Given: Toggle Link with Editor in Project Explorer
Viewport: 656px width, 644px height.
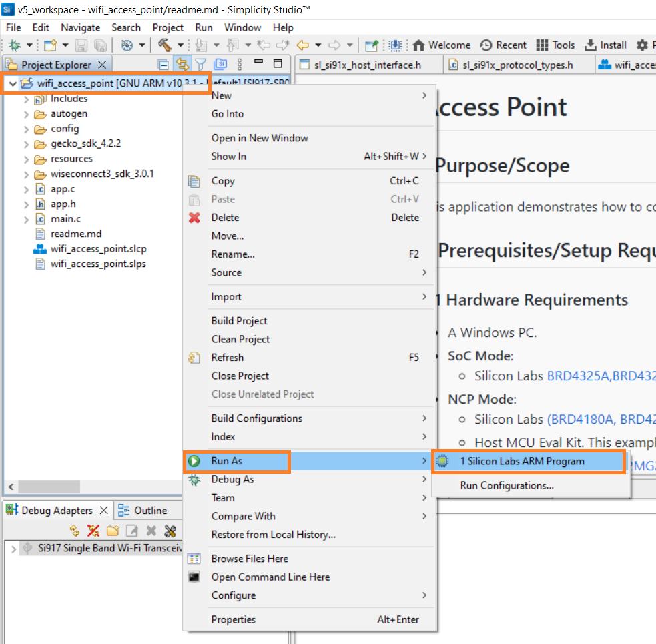Looking at the screenshot, I should [182, 65].
